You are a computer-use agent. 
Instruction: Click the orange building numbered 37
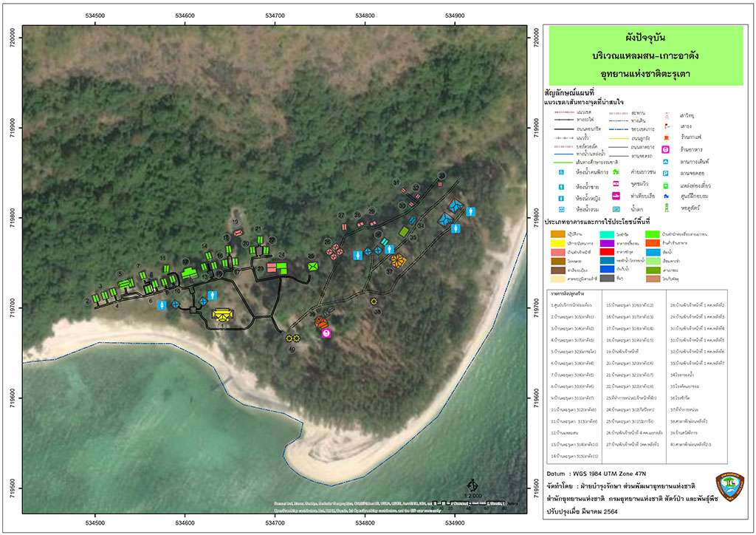398,261
